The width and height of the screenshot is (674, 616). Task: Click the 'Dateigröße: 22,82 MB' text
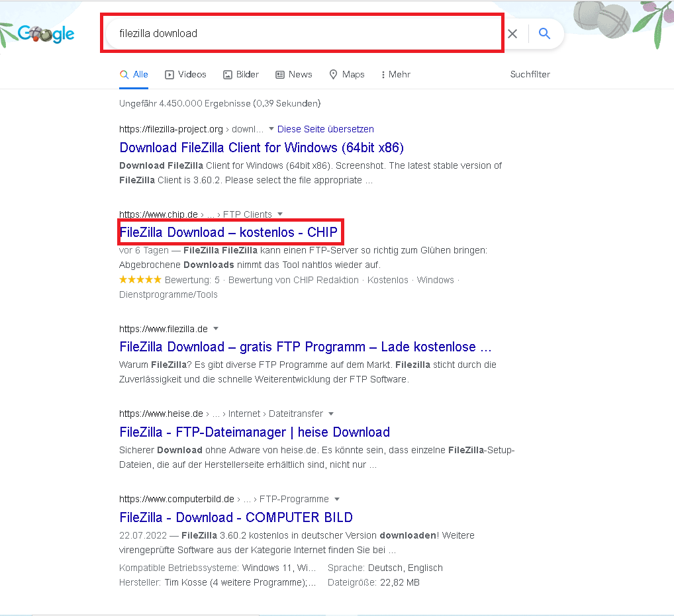point(373,582)
